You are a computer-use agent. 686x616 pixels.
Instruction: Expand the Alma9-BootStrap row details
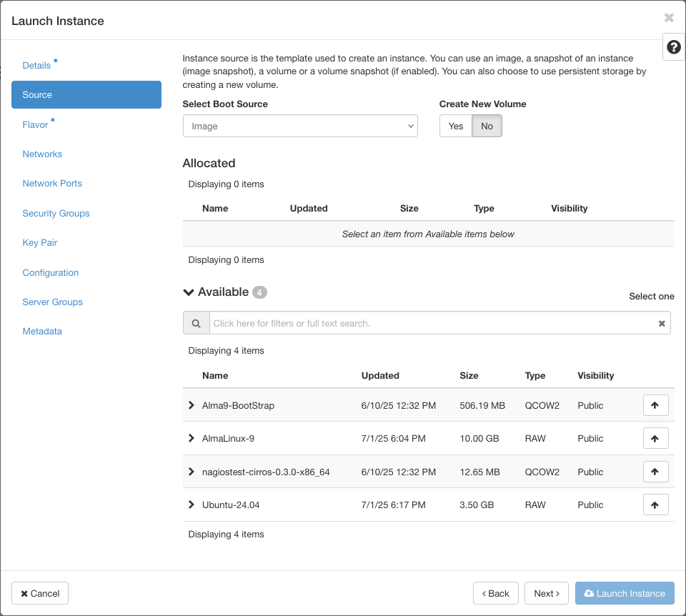tap(191, 405)
